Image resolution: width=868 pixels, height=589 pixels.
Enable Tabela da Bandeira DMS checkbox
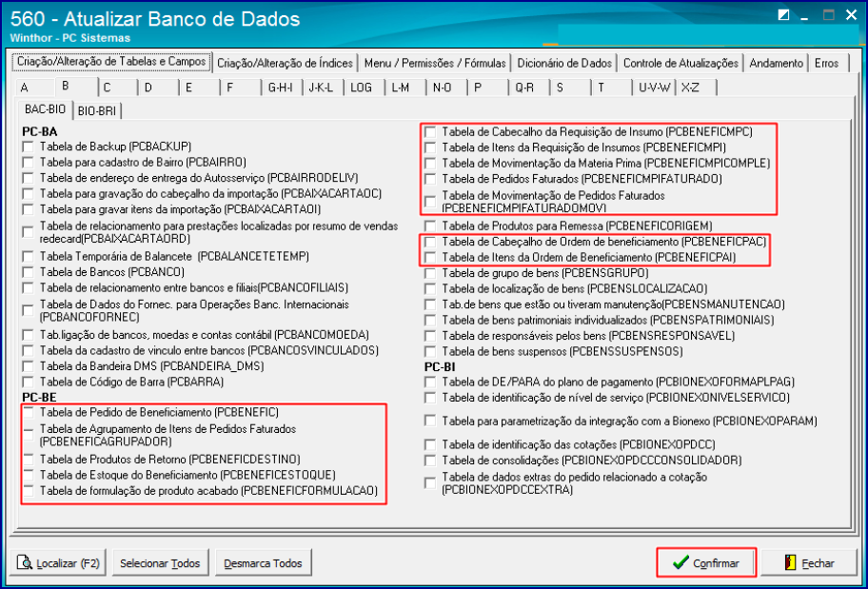pos(28,366)
